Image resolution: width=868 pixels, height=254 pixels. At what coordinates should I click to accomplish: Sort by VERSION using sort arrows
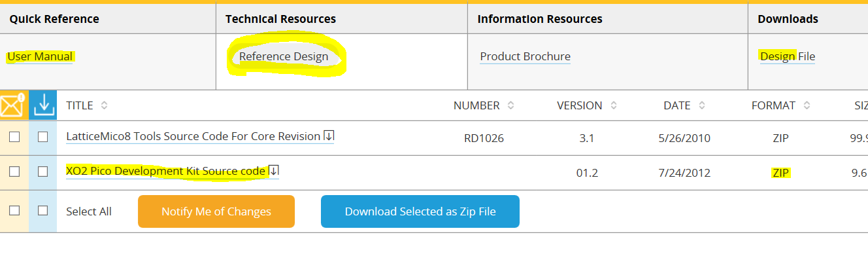(613, 105)
